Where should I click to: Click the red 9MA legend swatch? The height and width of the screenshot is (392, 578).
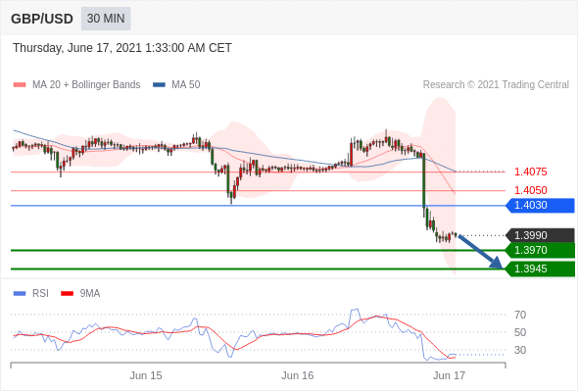click(x=67, y=294)
